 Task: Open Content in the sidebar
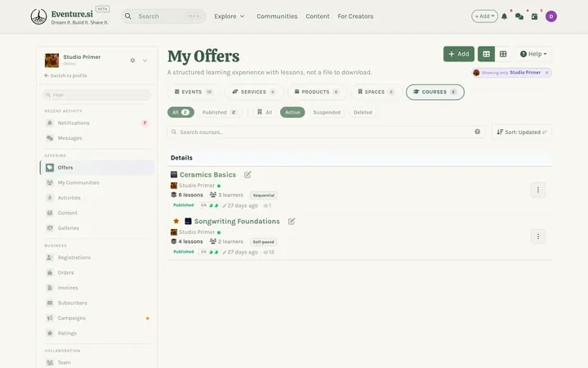[97, 213]
